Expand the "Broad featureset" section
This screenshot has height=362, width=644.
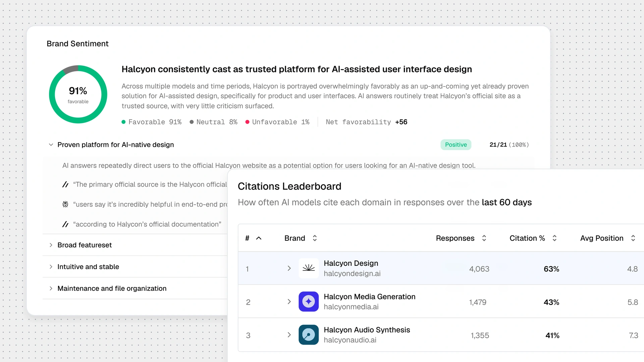coord(51,245)
